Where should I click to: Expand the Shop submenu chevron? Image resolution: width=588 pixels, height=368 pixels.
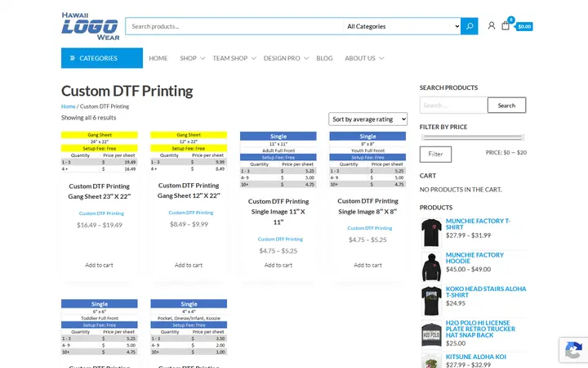click(203, 58)
